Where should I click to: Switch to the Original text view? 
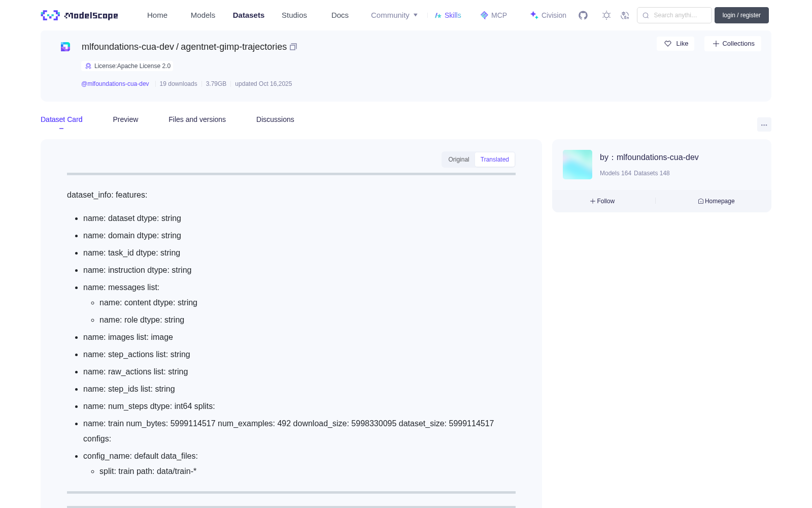(459, 160)
